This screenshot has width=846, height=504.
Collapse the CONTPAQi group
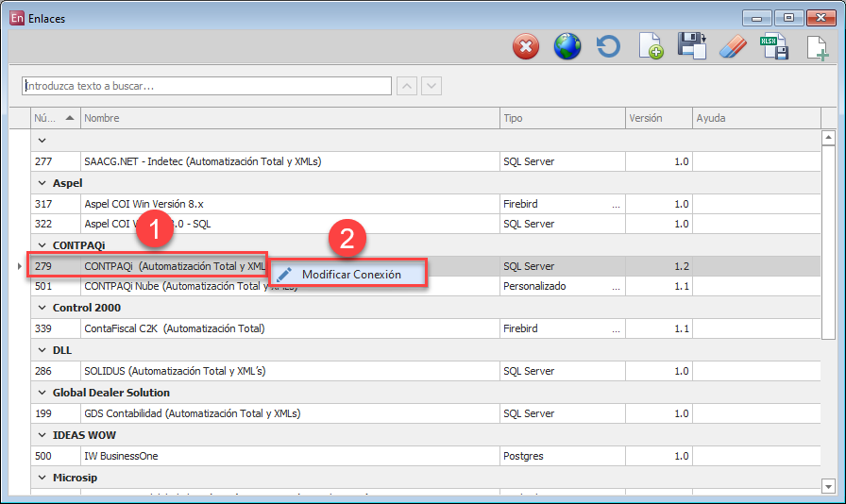pos(42,245)
